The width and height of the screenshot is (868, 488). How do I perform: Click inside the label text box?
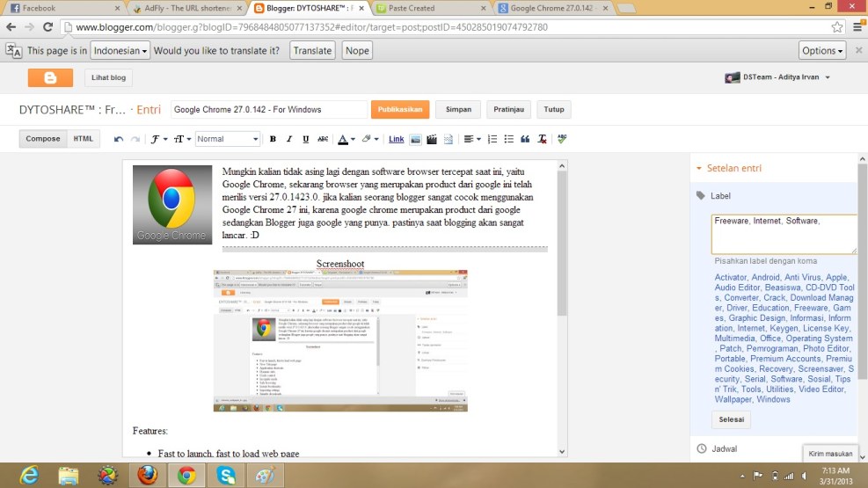784,234
